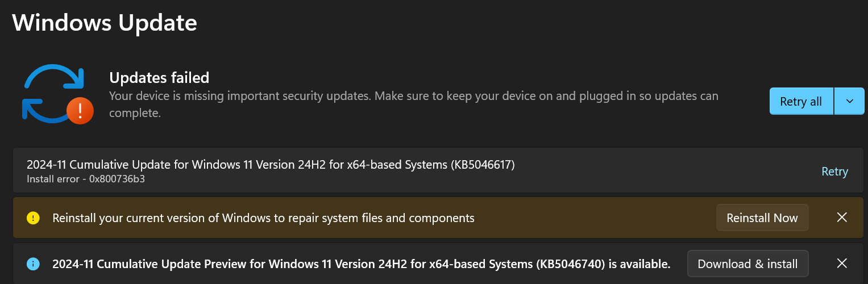
Task: Click the word 'complete.' in status description
Action: click(x=135, y=114)
